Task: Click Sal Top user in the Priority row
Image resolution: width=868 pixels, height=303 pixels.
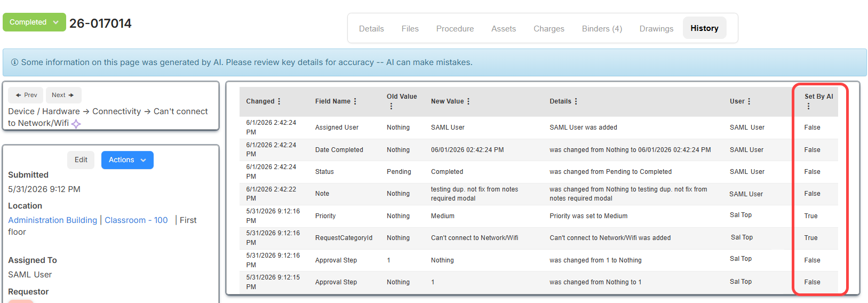Action: (x=740, y=215)
